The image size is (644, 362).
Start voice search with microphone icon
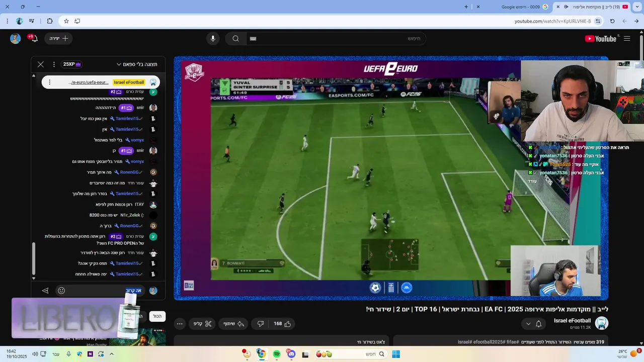[x=213, y=39]
